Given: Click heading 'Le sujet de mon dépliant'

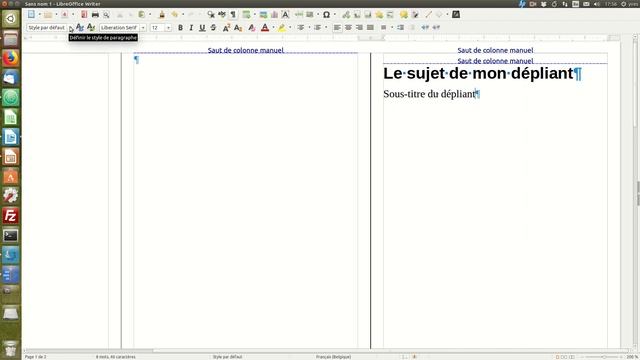Looking at the screenshot, I should [x=478, y=73].
